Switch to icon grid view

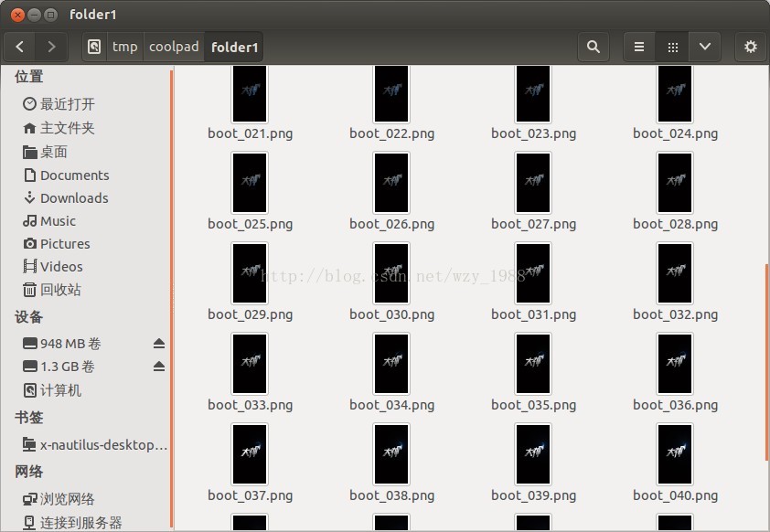[673, 47]
